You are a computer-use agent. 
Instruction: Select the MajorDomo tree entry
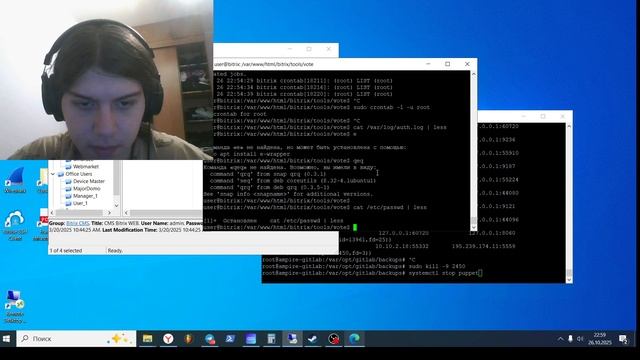point(87,189)
